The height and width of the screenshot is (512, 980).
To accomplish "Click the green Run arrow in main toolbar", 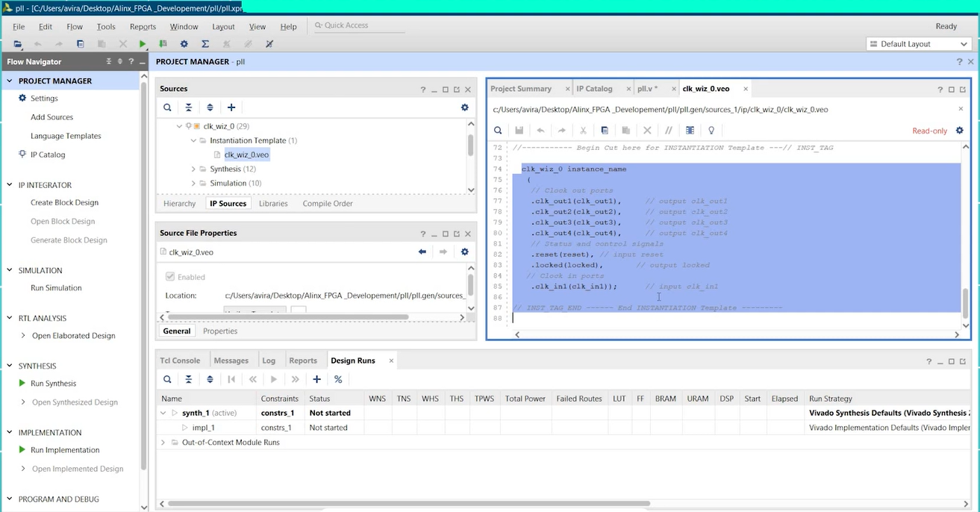I will (143, 44).
